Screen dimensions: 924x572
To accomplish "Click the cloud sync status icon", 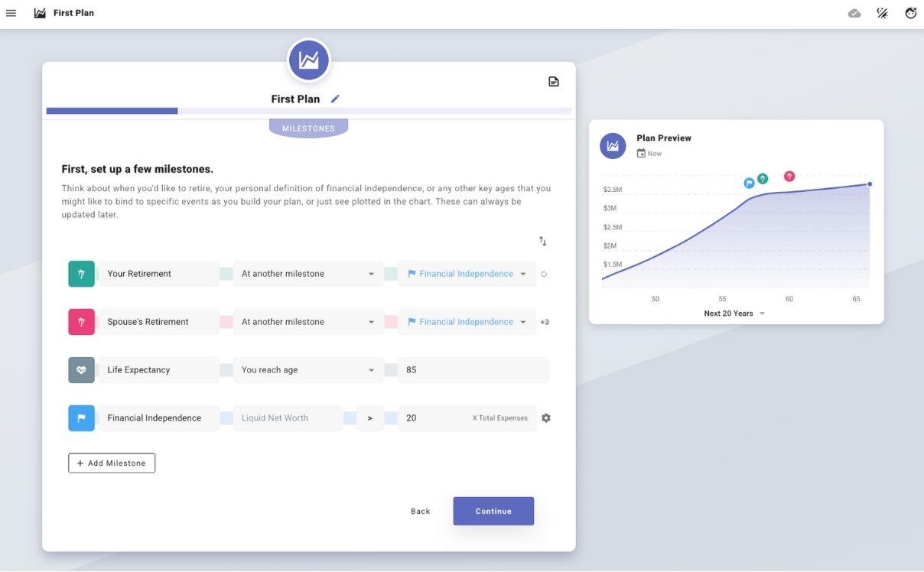I will pyautogui.click(x=854, y=13).
